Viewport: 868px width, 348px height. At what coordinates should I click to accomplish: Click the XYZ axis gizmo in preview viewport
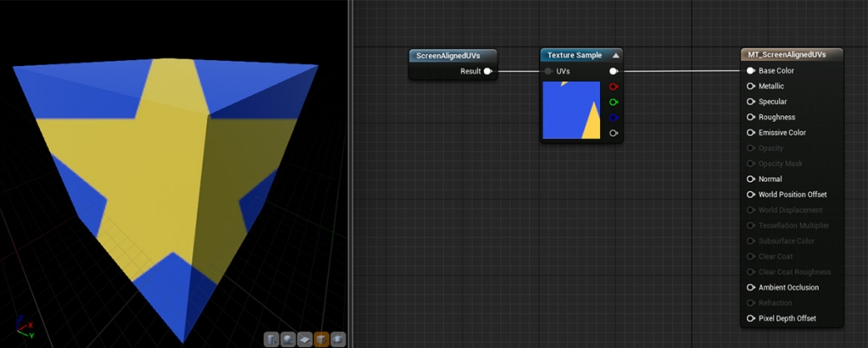tap(25, 327)
